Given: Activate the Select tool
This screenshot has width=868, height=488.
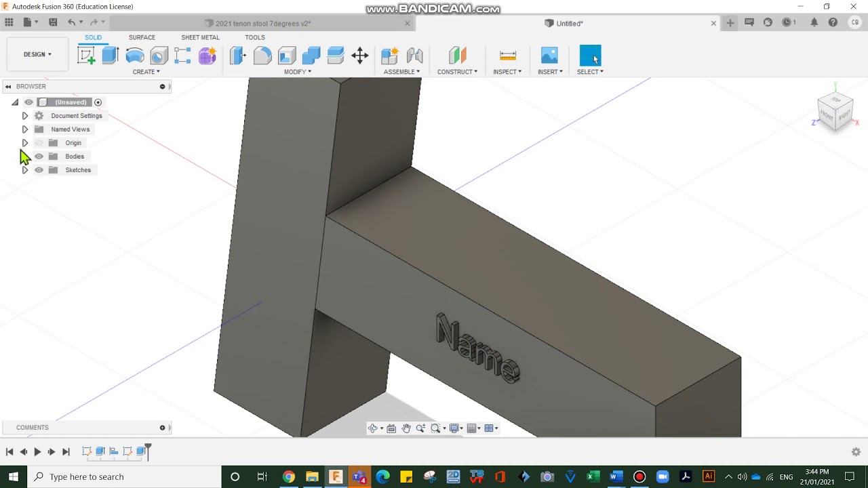Looking at the screenshot, I should pyautogui.click(x=590, y=56).
